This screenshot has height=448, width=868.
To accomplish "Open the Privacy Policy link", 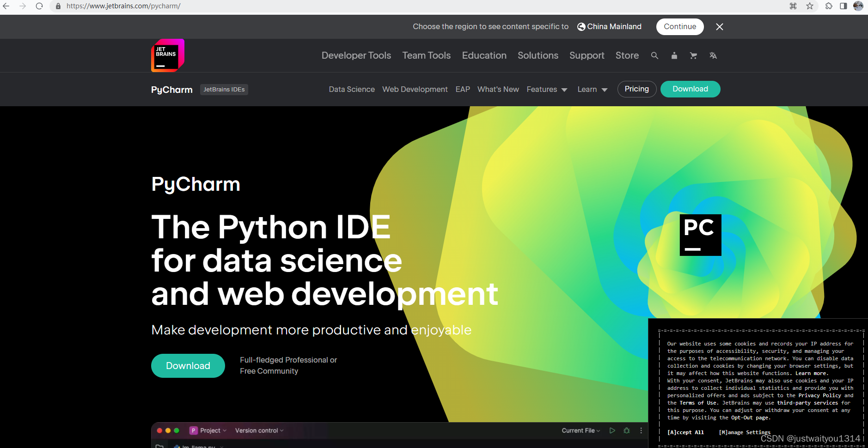I will (x=820, y=395).
